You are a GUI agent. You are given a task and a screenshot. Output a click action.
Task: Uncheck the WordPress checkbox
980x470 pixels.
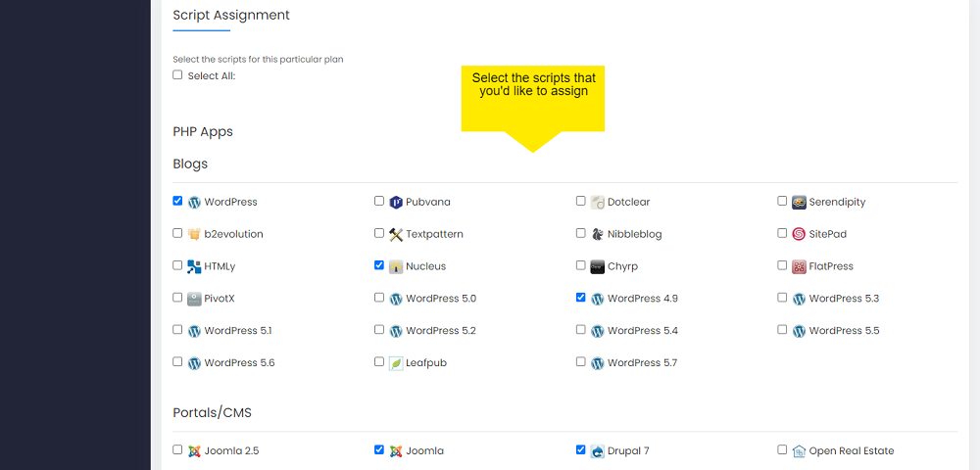pyautogui.click(x=177, y=201)
